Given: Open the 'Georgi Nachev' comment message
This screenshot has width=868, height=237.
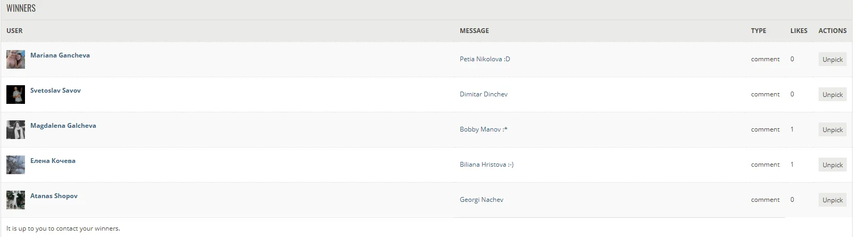Looking at the screenshot, I should [x=482, y=200].
